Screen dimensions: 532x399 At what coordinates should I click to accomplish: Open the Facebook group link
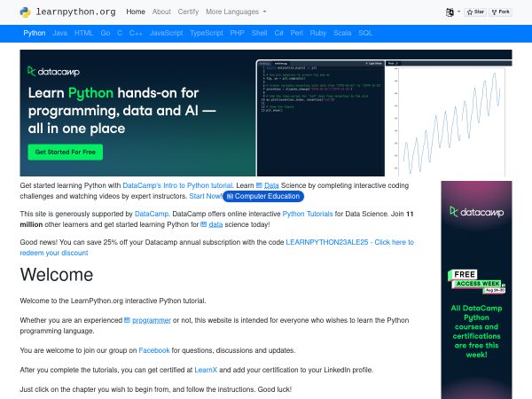(154, 350)
